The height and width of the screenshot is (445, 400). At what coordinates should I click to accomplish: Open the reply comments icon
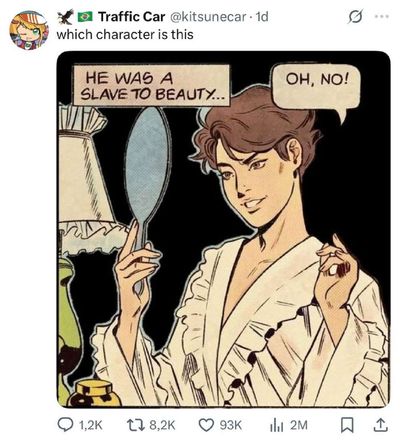tap(66, 425)
